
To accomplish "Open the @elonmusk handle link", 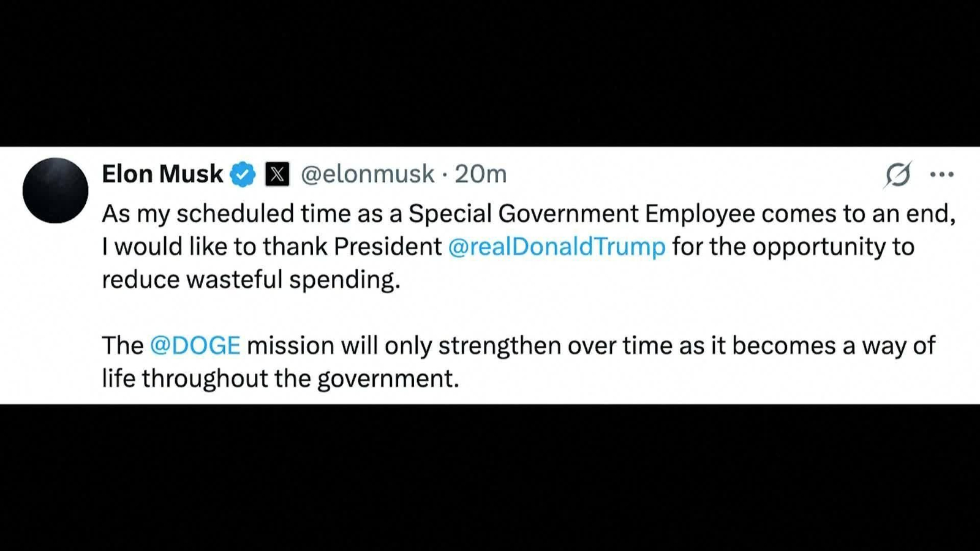I will point(367,174).
